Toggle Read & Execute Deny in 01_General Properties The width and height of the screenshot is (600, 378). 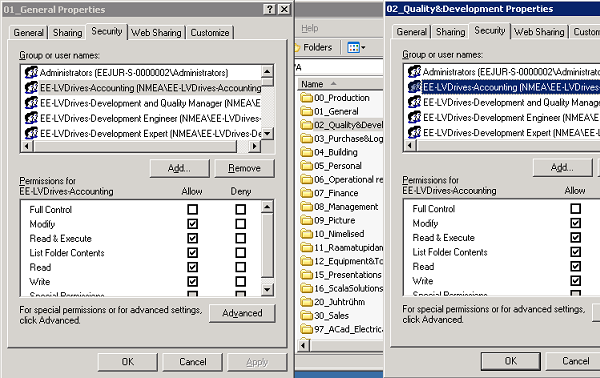tap(241, 238)
